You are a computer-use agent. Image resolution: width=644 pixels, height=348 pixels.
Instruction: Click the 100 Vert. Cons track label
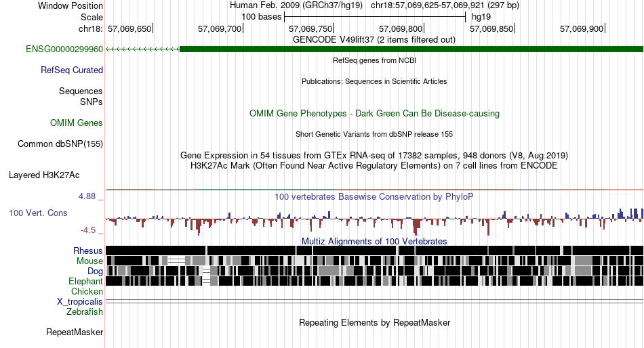[x=38, y=213]
